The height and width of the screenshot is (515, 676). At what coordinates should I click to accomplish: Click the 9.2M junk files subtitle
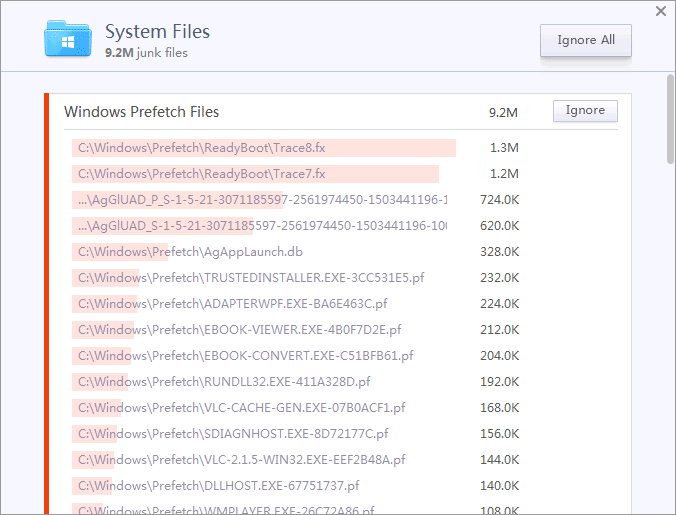[x=147, y=53]
